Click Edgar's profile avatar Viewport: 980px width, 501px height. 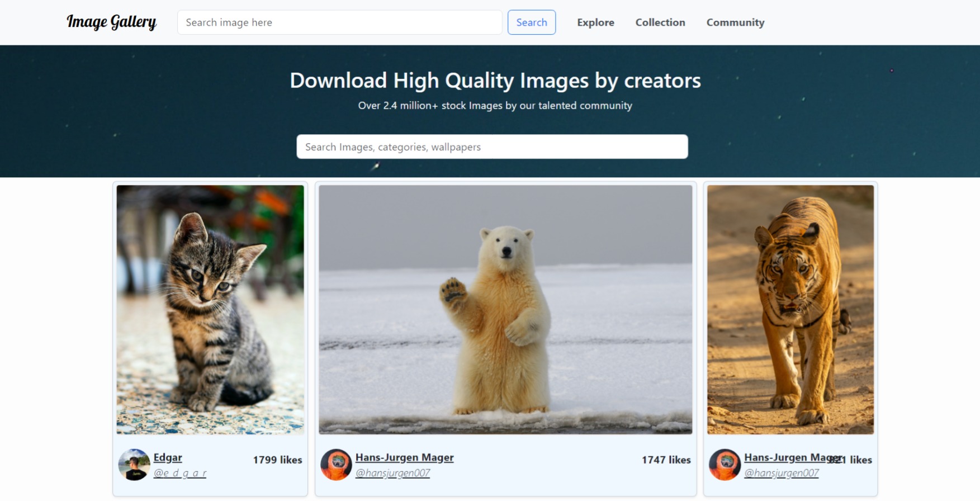pyautogui.click(x=134, y=465)
